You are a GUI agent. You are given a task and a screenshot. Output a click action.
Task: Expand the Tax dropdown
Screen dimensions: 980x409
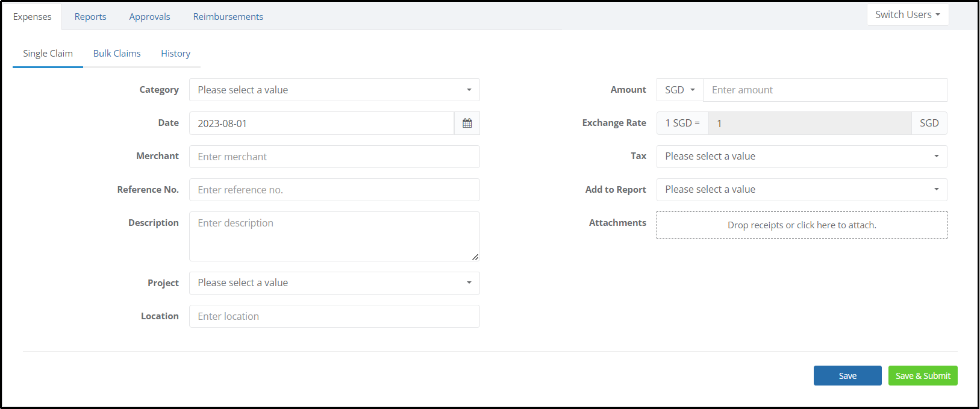tap(802, 156)
